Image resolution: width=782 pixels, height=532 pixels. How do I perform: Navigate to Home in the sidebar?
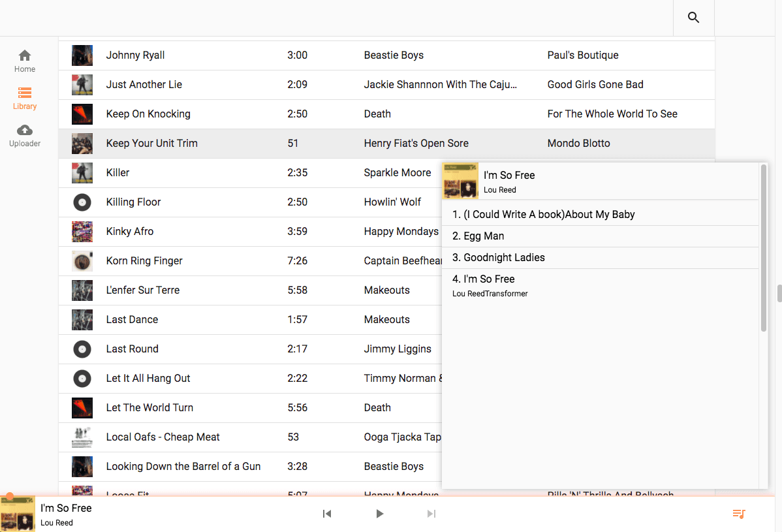tap(24, 61)
